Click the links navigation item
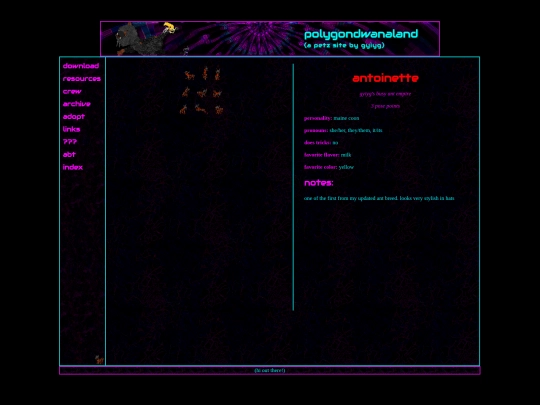The width and height of the screenshot is (540, 405). [x=71, y=129]
